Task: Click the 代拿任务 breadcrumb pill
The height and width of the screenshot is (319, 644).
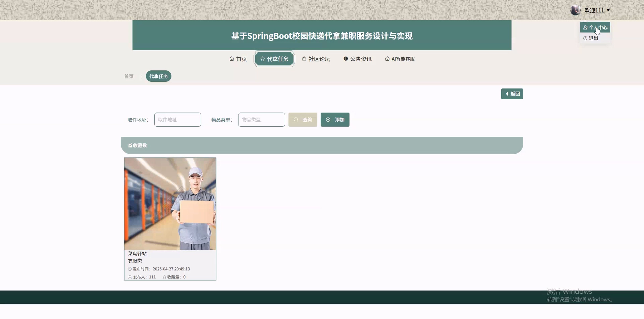Action: coord(159,76)
